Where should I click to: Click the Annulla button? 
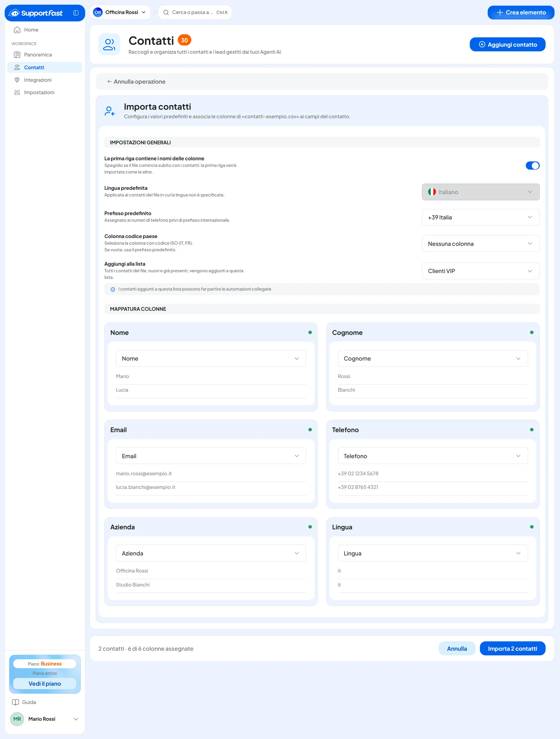click(457, 649)
